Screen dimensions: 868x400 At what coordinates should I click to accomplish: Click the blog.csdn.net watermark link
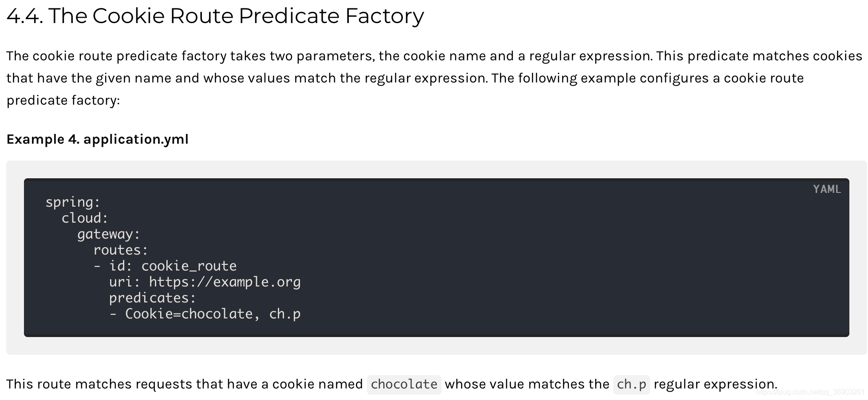pos(811,392)
